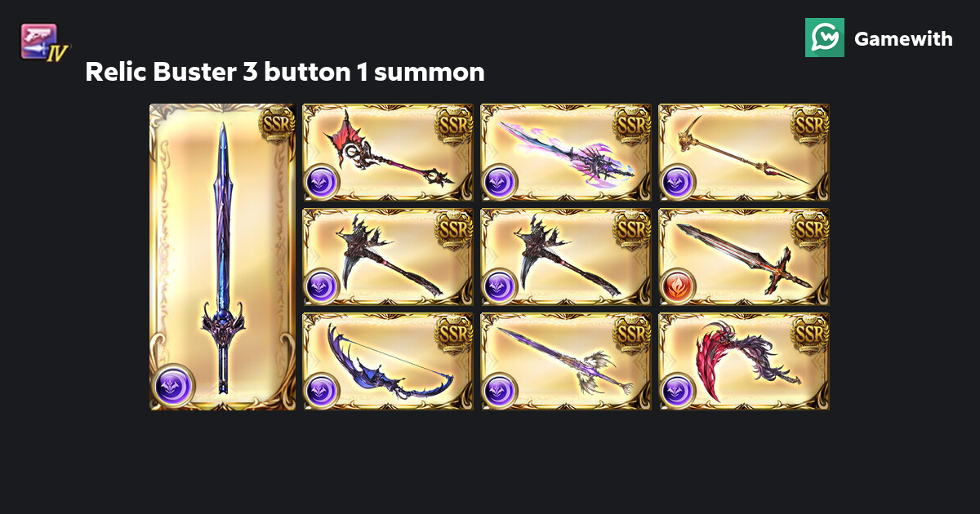This screenshot has height=514, width=980.
Task: Select the red-winged staff weapon card
Action: click(x=388, y=153)
